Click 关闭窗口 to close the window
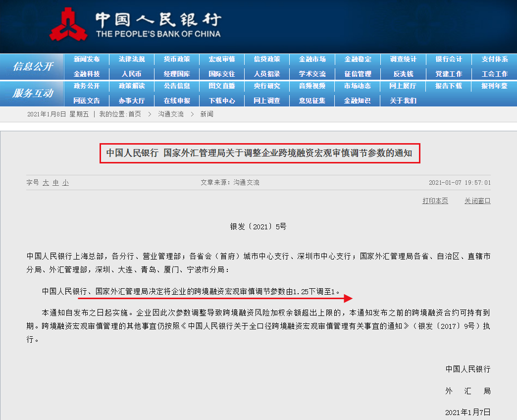This screenshot has height=420, width=517. (x=477, y=202)
